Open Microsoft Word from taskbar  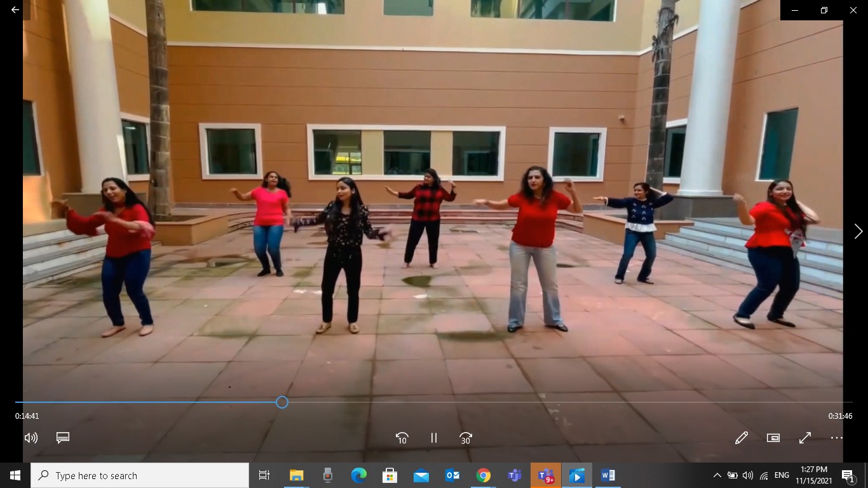click(x=608, y=475)
